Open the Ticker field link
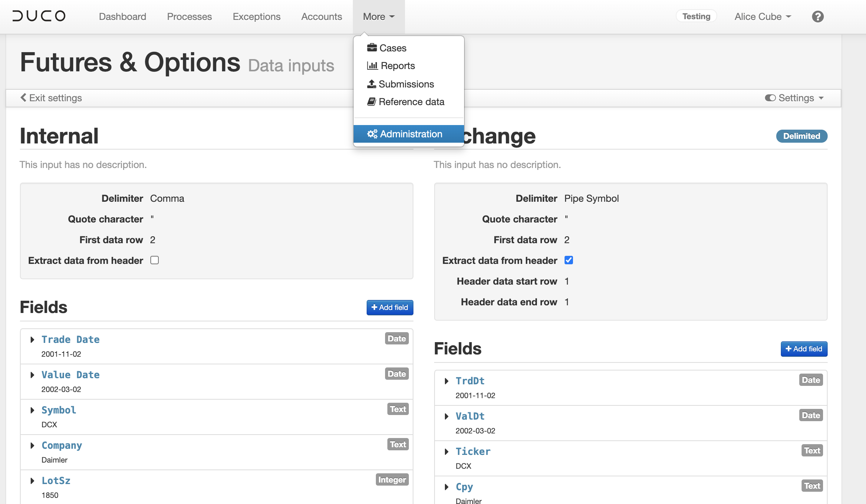This screenshot has height=504, width=866. (473, 451)
